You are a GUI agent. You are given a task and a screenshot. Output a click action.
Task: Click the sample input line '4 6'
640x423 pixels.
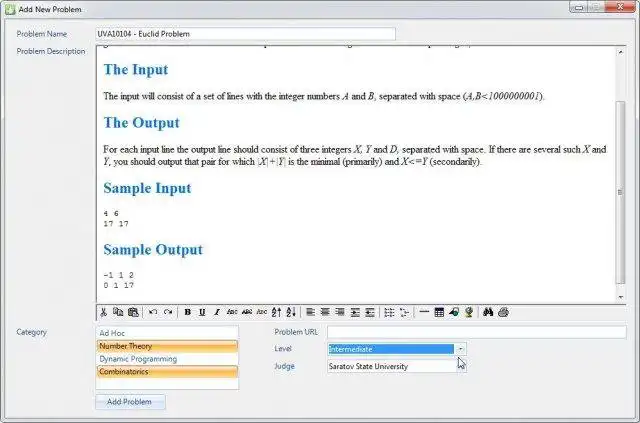[111, 214]
